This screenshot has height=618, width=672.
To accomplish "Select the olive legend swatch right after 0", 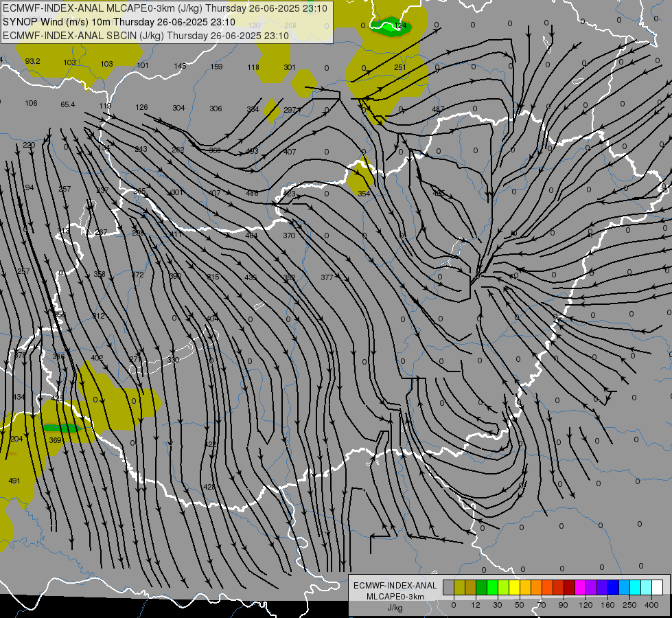I will [459, 587].
